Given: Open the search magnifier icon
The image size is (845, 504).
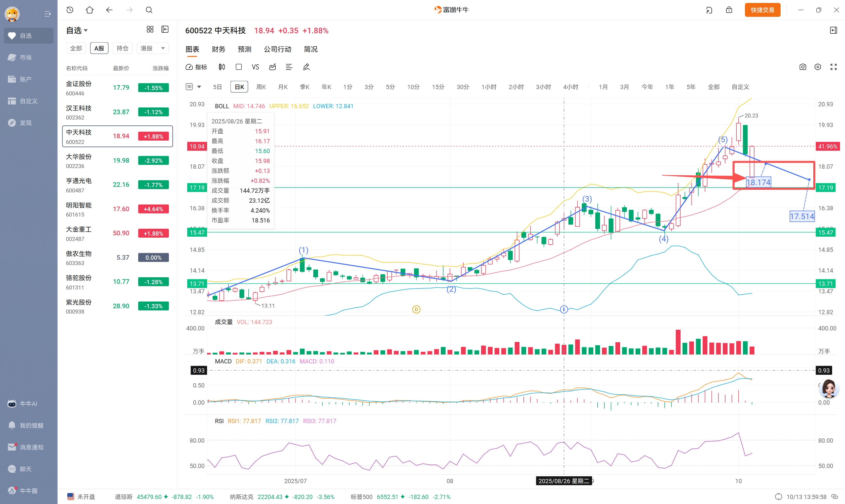Looking at the screenshot, I should click(x=149, y=10).
